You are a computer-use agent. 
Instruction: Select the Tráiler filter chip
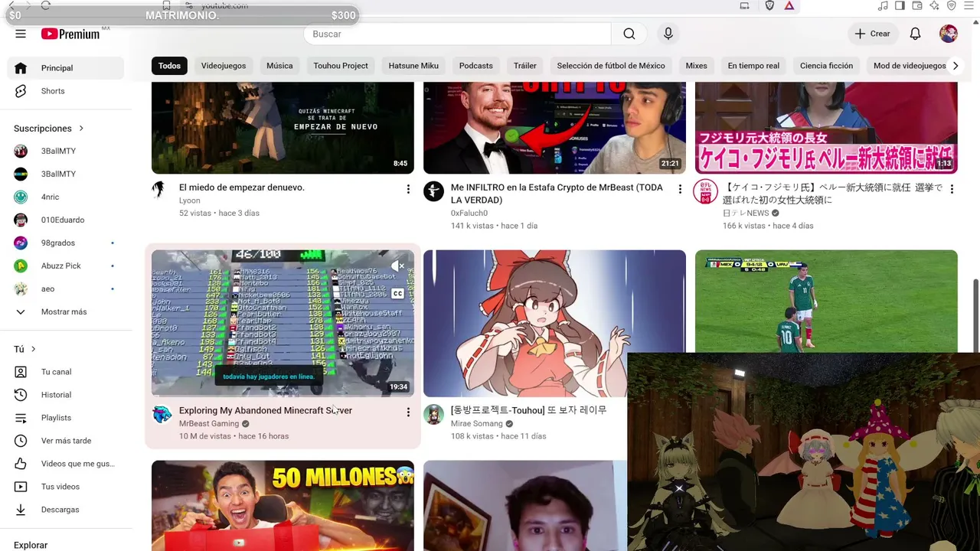pyautogui.click(x=525, y=66)
